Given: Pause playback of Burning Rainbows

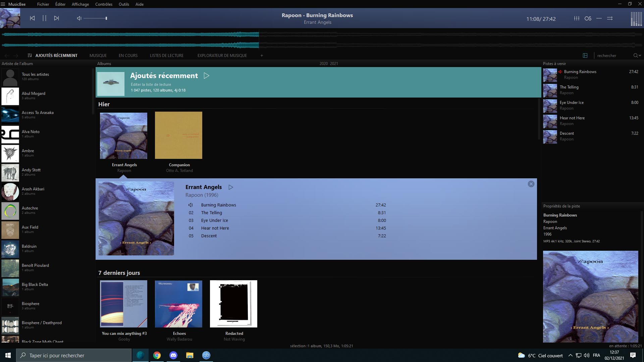Looking at the screenshot, I should [x=44, y=18].
